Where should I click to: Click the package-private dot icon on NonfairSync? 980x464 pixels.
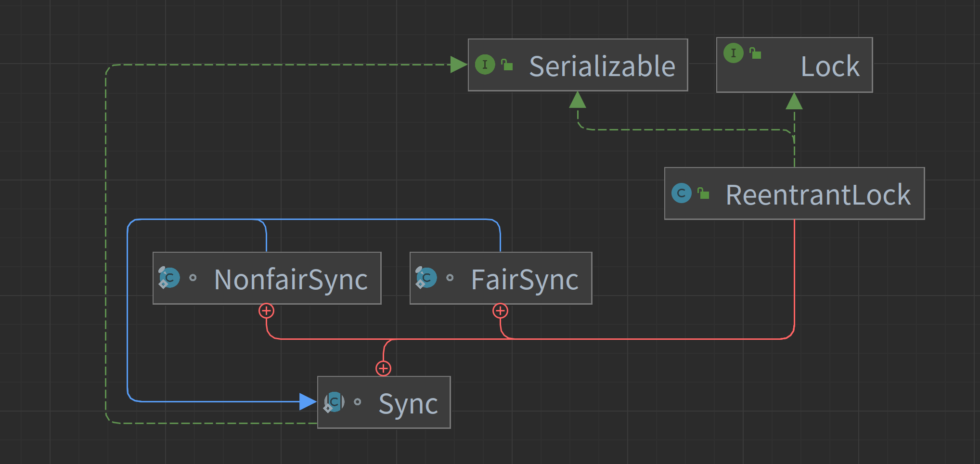click(x=193, y=278)
